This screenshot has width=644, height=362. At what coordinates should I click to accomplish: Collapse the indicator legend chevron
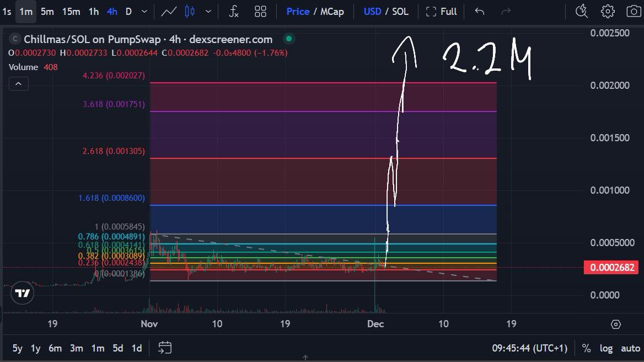pyautogui.click(x=19, y=84)
